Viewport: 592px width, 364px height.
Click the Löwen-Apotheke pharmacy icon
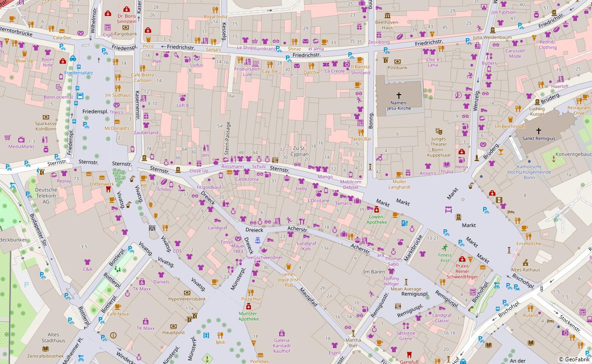coord(377,210)
